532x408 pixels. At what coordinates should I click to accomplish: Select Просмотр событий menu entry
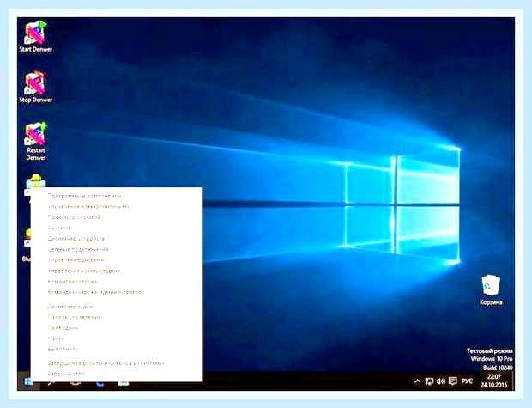click(x=117, y=217)
